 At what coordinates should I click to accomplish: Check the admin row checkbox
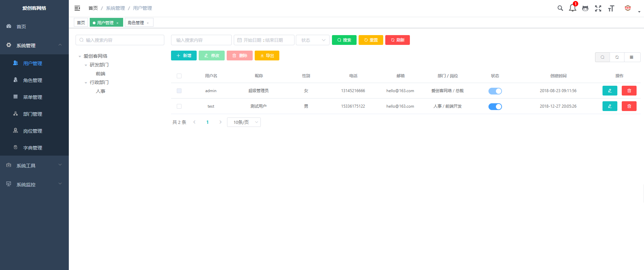pyautogui.click(x=179, y=91)
